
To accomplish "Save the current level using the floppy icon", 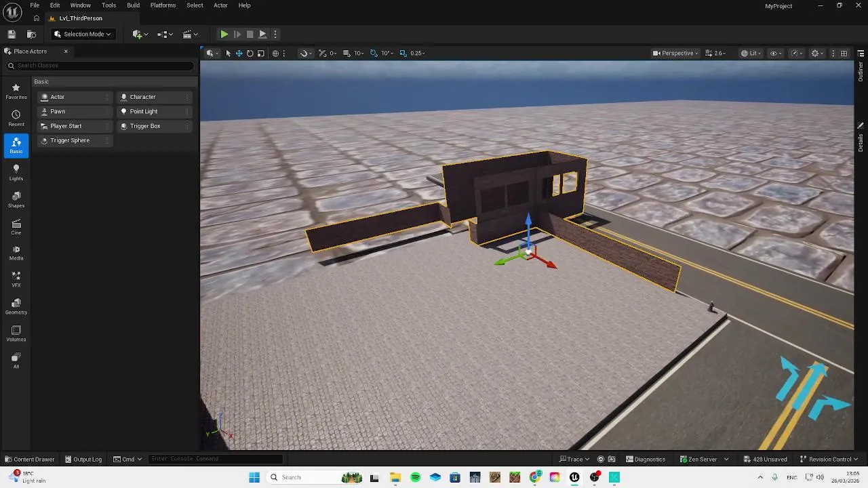I will (12, 34).
